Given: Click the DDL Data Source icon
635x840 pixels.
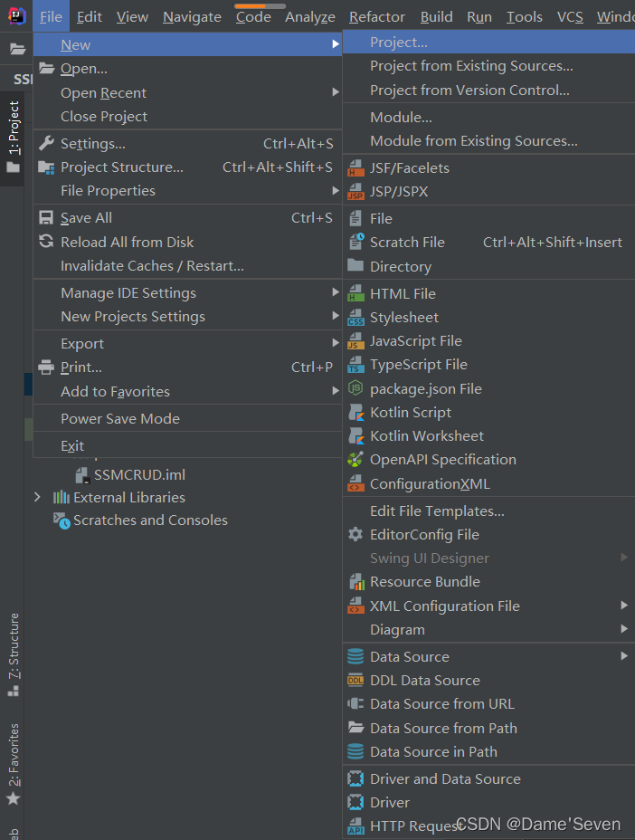Looking at the screenshot, I should 355,681.
